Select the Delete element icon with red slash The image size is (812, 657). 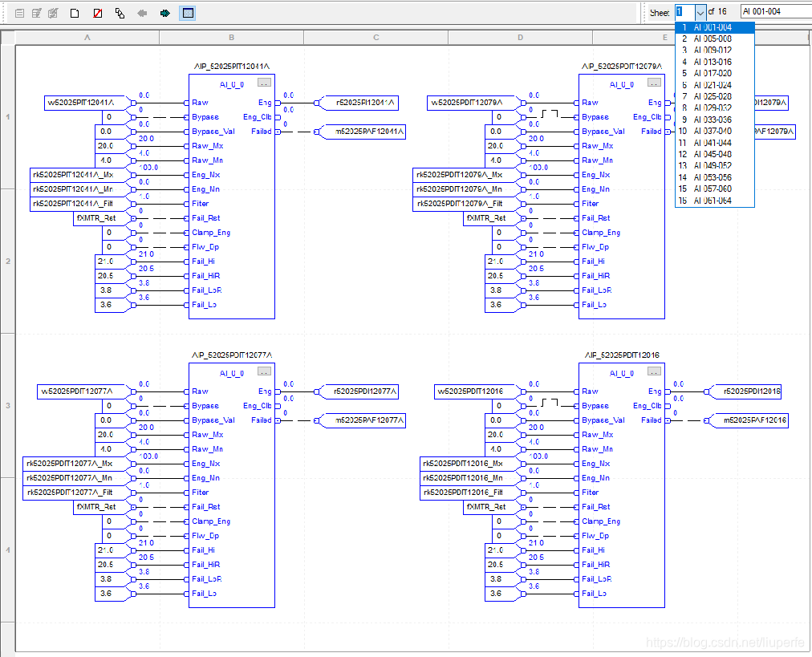click(96, 12)
